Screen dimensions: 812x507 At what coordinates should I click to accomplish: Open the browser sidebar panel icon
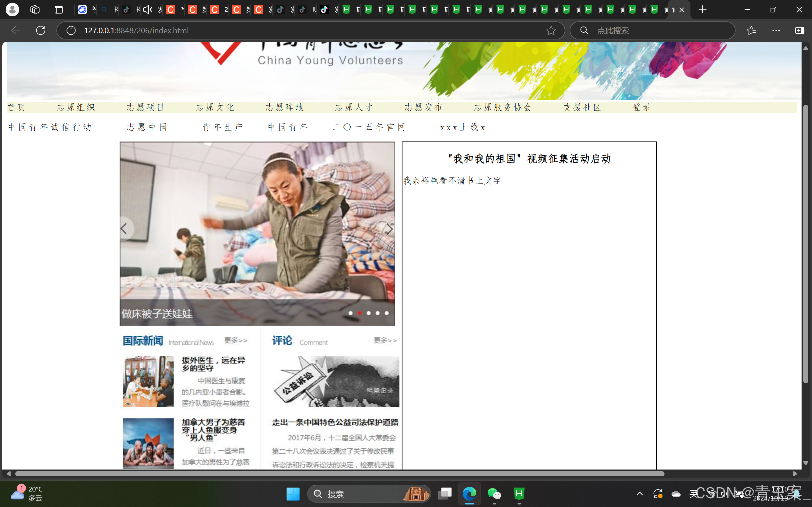coord(800,30)
